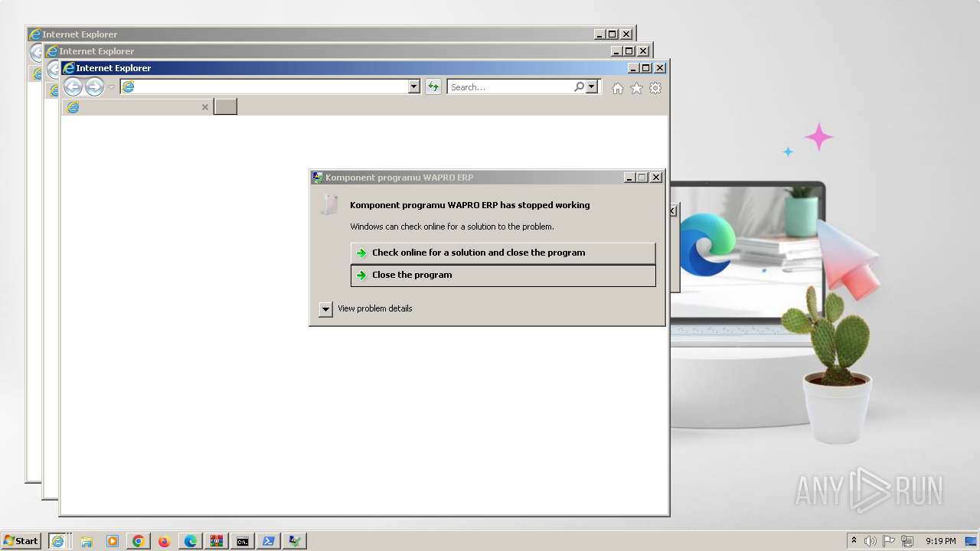
Task: Expand View problem details arrow
Action: coord(325,309)
